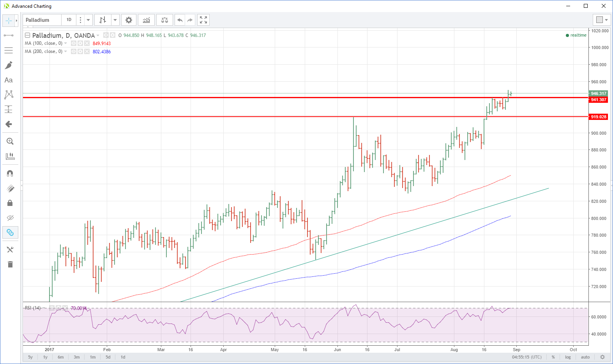Select the 3m time range
Image resolution: width=613 pixels, height=364 pixels.
click(77, 357)
